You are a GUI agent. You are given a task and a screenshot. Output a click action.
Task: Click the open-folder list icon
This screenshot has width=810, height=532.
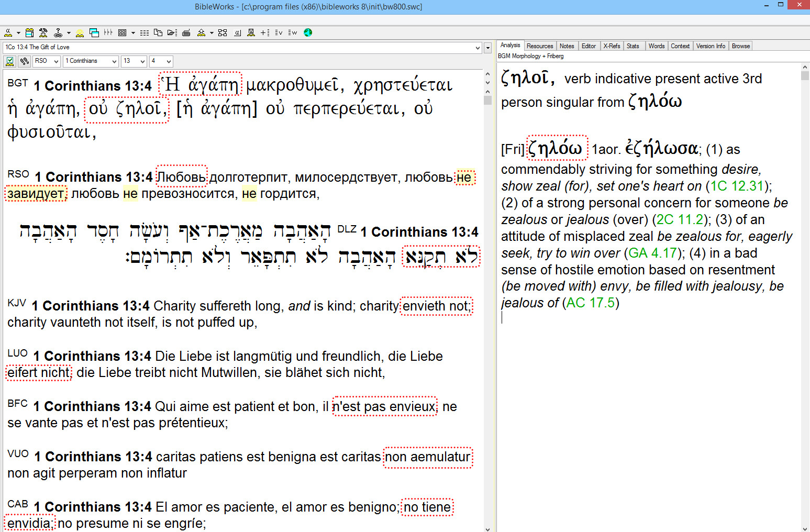[172, 32]
